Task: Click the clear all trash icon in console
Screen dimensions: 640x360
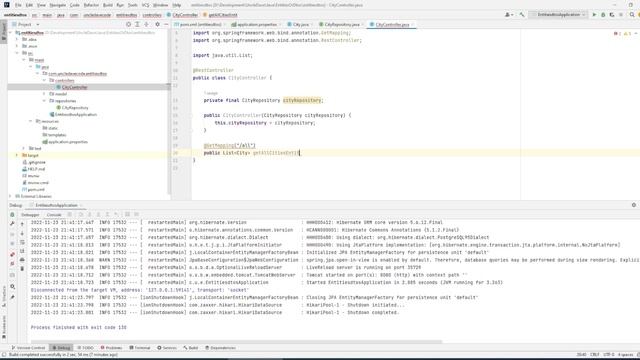Action: pos(22,269)
